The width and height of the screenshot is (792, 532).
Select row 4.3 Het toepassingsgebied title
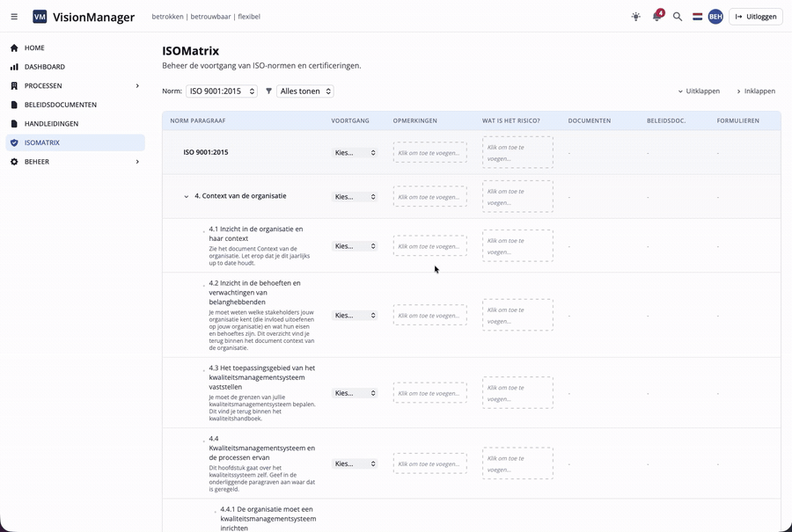point(262,377)
